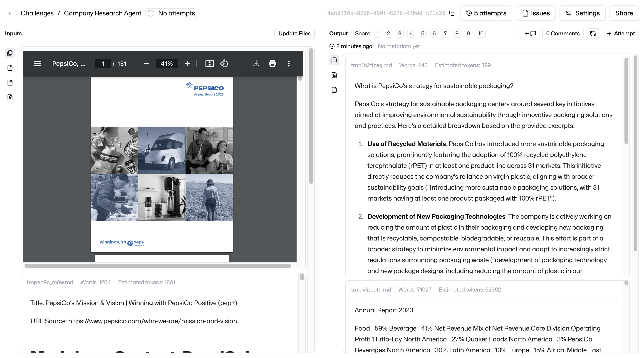Set score to 2
Viewport: 644px width, 358px height.
point(388,34)
